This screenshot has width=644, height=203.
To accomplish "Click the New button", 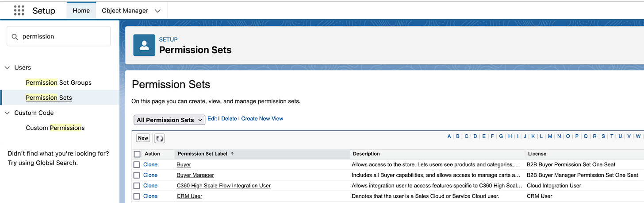I will [x=143, y=138].
